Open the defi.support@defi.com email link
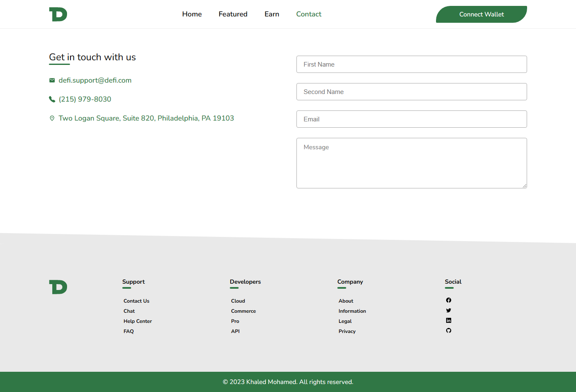 (x=95, y=80)
